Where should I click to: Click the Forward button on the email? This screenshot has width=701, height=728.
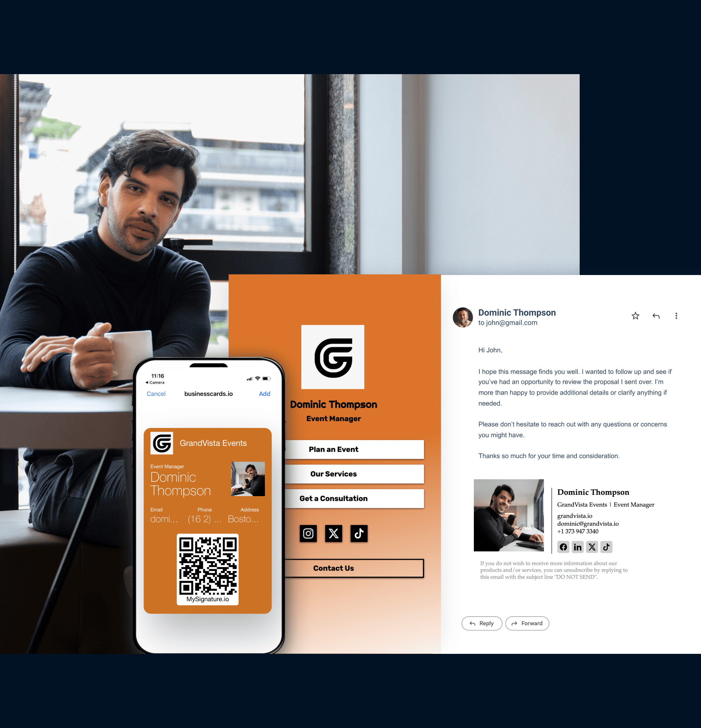[x=527, y=623]
